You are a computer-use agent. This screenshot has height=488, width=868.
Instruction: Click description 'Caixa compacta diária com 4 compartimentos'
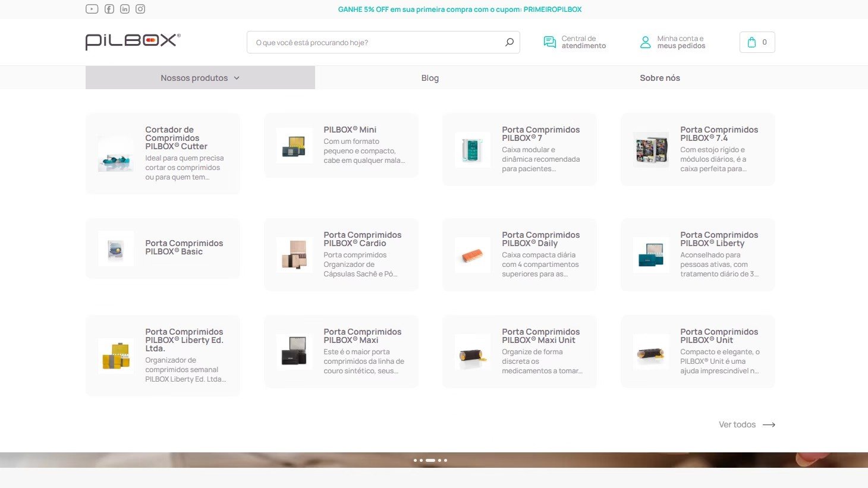click(540, 265)
